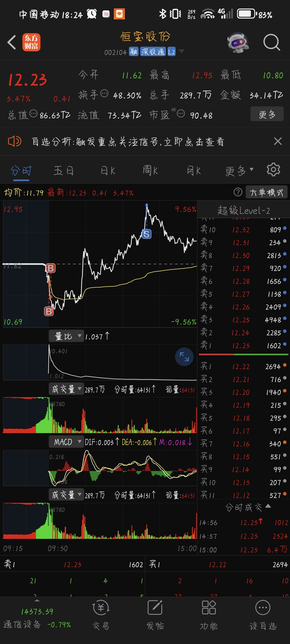Tap the 融 margin badge
290x644 pixels.
pyautogui.click(x=133, y=52)
